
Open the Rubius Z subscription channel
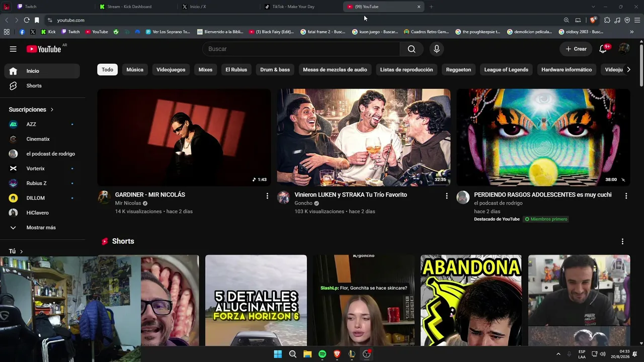point(42,183)
